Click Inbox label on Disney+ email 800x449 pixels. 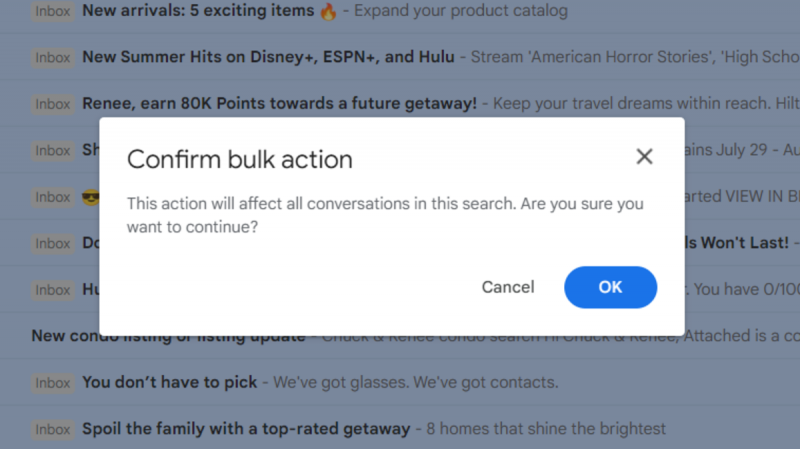tap(53, 58)
